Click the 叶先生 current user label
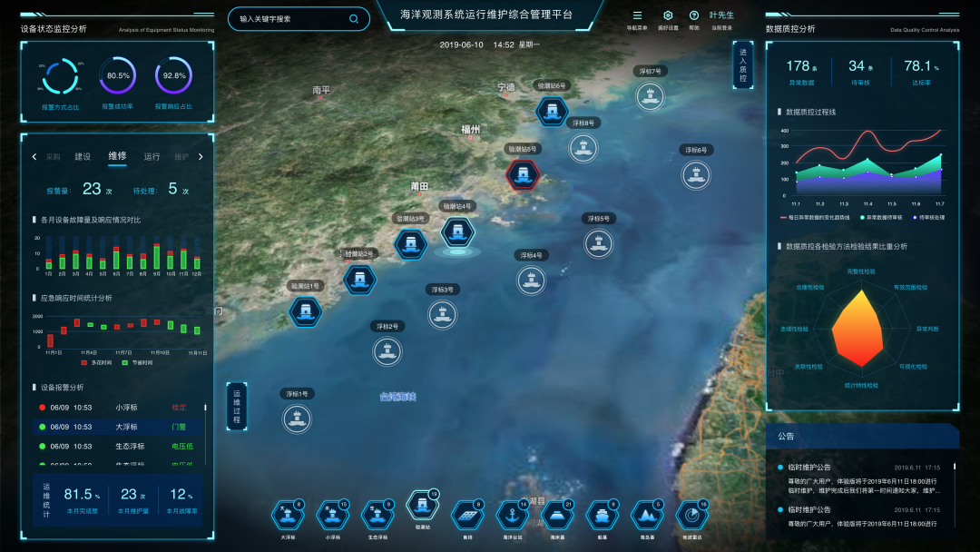This screenshot has width=980, height=552. coord(721,15)
